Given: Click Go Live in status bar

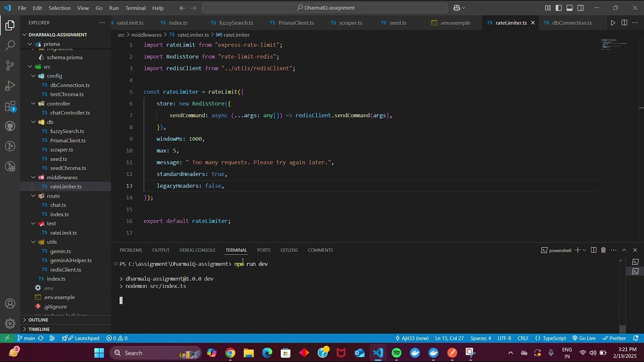Looking at the screenshot, I should pyautogui.click(x=584, y=338).
